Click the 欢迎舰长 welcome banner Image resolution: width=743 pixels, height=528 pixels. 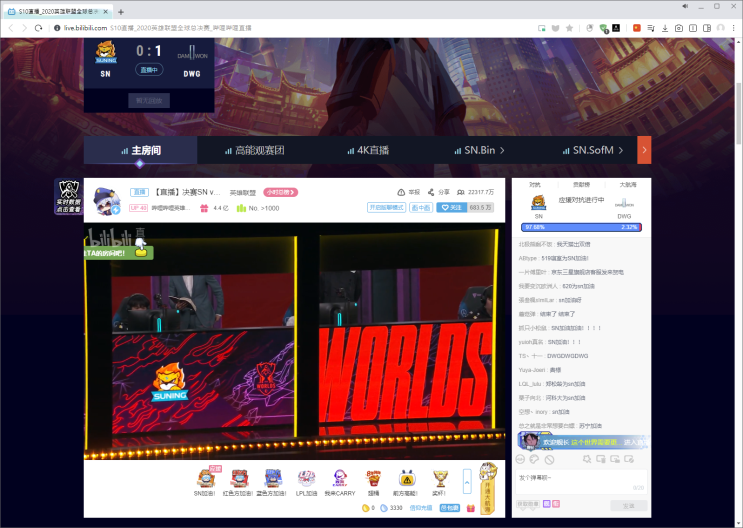583,442
